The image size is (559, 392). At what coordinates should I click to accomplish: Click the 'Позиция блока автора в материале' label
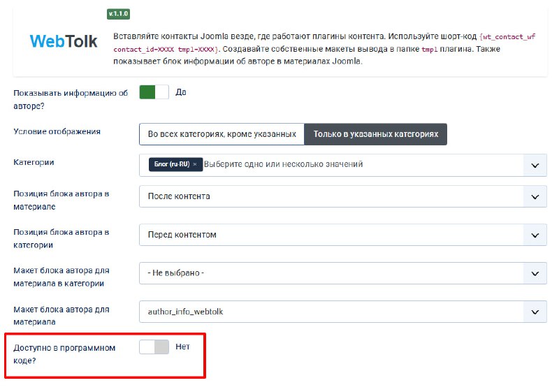pos(61,201)
